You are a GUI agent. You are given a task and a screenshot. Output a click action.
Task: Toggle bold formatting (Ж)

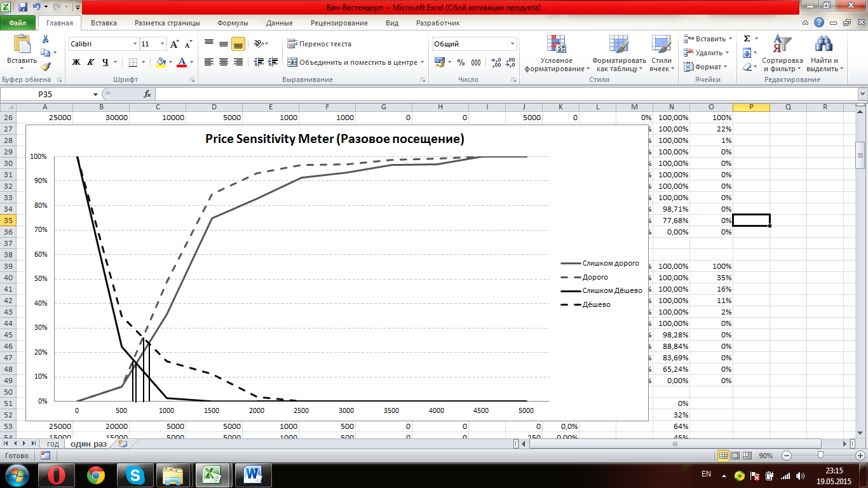(x=76, y=62)
